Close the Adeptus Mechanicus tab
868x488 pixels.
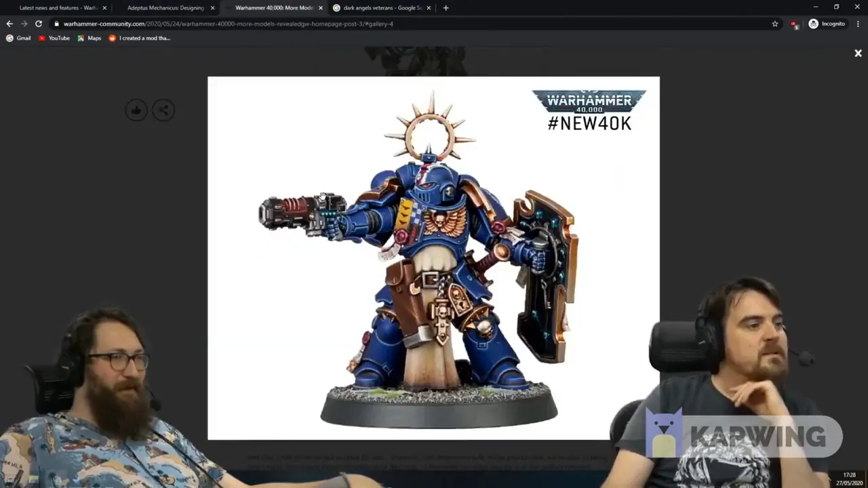(x=212, y=7)
